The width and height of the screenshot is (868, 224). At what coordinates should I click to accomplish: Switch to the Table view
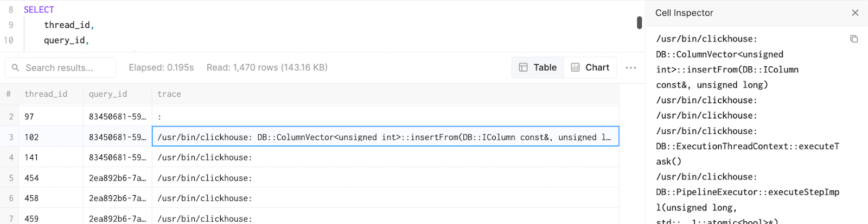point(538,67)
